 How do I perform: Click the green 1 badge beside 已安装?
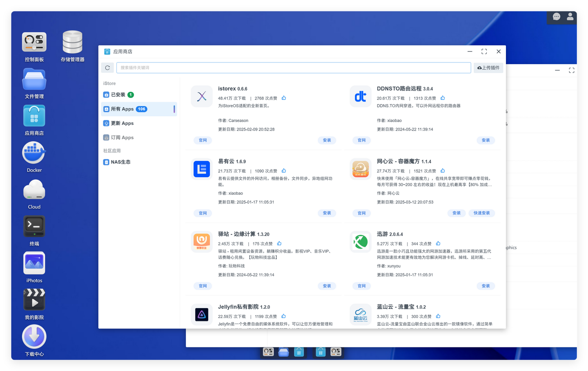(131, 95)
